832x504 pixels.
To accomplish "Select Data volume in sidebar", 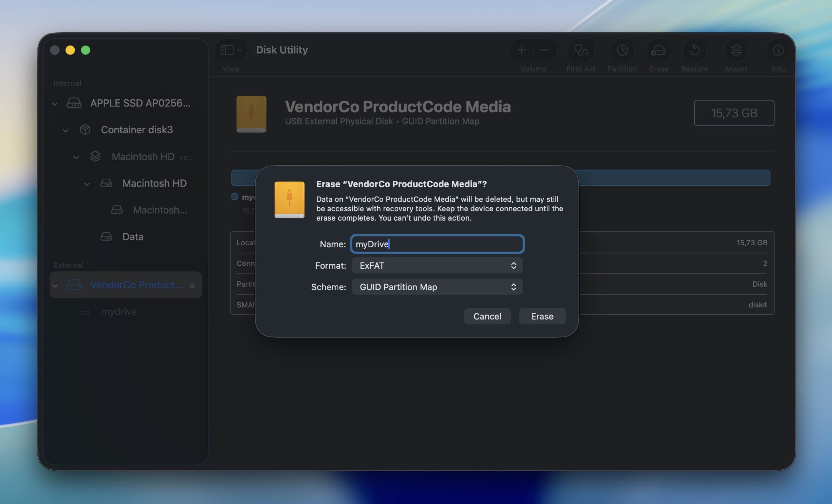I will 133,237.
